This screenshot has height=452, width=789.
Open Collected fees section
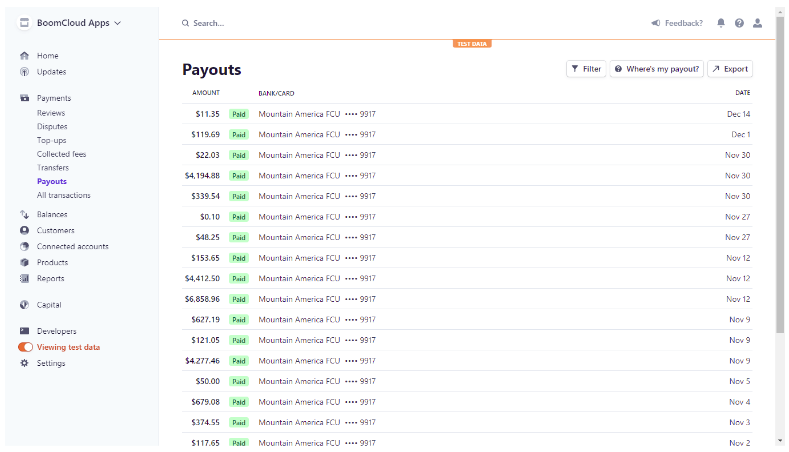coord(61,154)
